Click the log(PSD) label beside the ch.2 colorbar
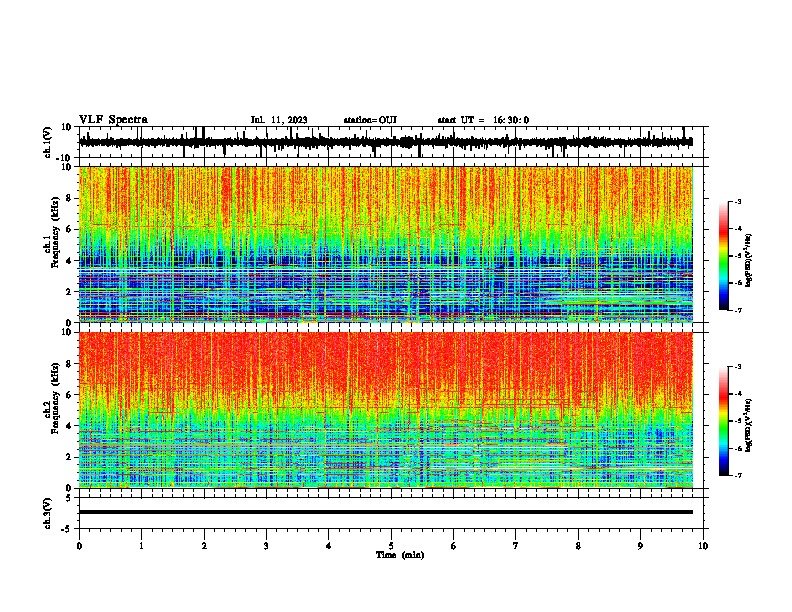Image resolution: width=792 pixels, height=612 pixels. tap(748, 425)
